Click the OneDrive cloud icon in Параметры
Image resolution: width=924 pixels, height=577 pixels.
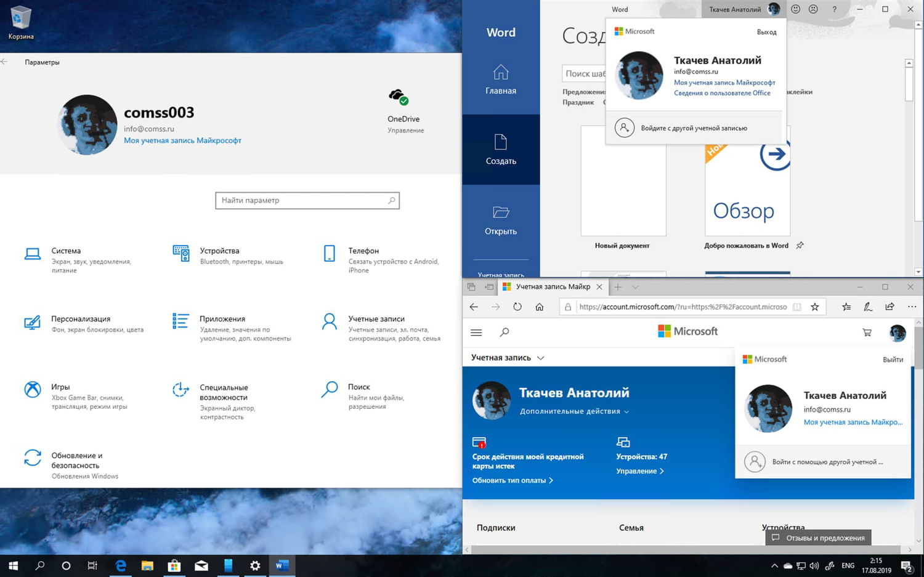(x=399, y=97)
